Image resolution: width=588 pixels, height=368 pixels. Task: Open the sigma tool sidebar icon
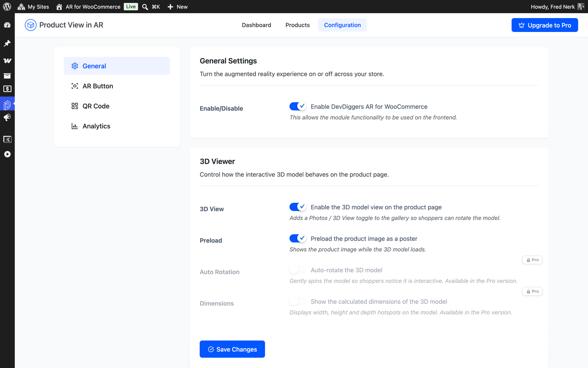tap(7, 139)
